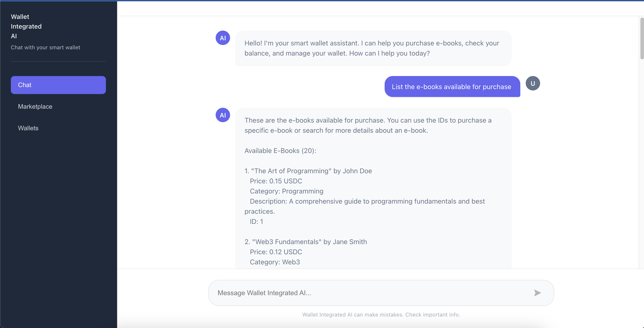Click the 'The Art of Programming' list entry

tap(308, 171)
